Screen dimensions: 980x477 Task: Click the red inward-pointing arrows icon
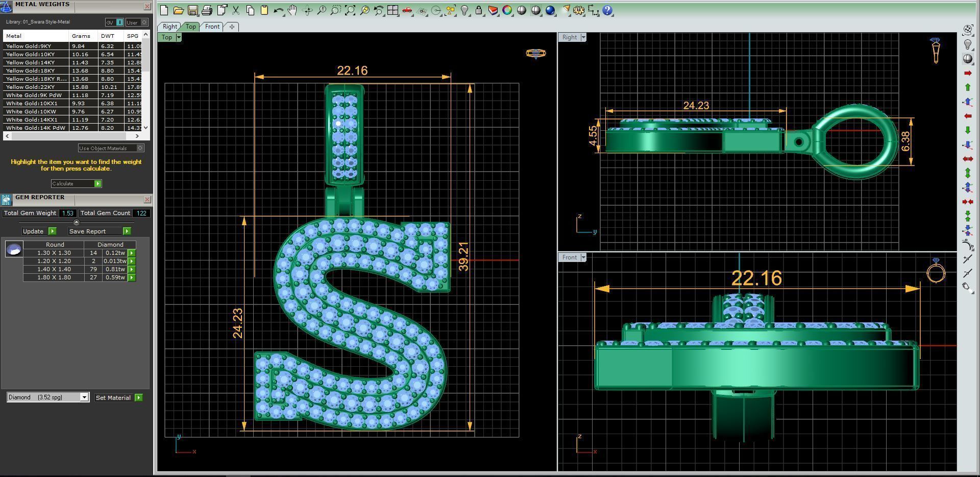pos(967,202)
